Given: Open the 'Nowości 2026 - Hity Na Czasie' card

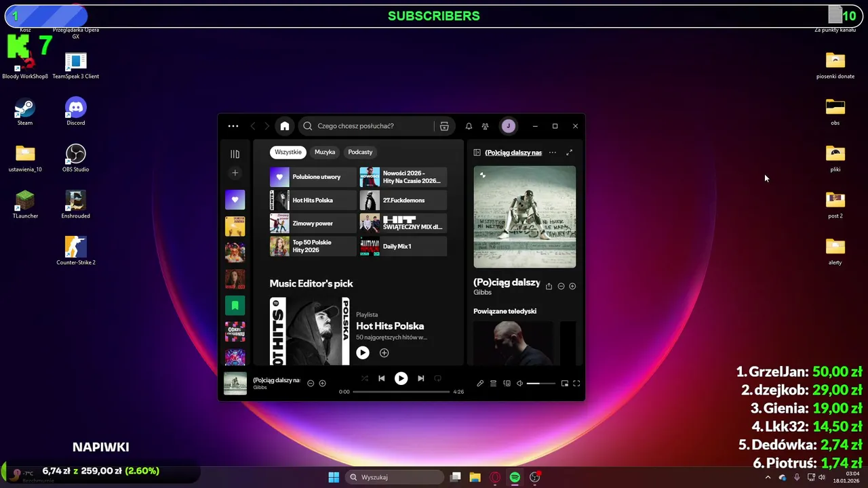Looking at the screenshot, I should pyautogui.click(x=403, y=177).
